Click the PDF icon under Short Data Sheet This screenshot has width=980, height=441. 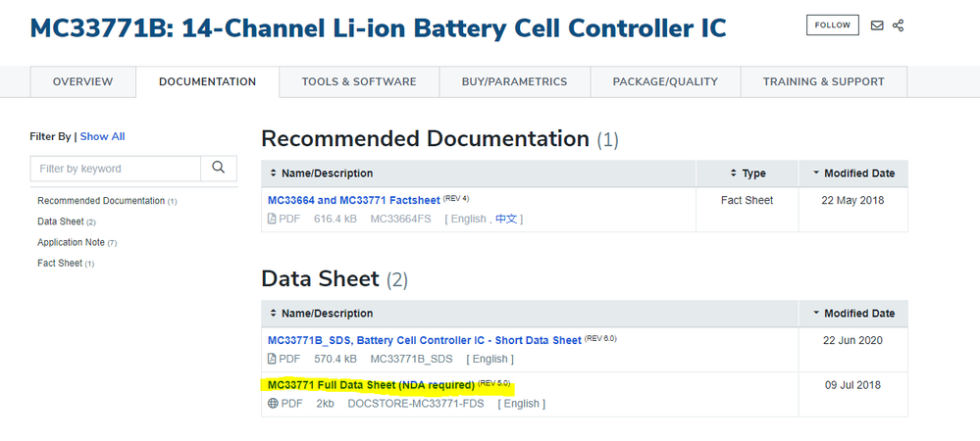point(273,359)
